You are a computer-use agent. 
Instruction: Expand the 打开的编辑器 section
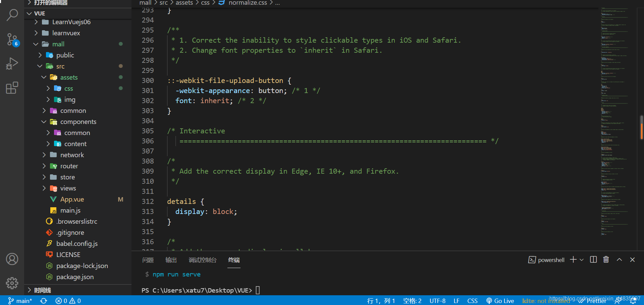(78, 3)
